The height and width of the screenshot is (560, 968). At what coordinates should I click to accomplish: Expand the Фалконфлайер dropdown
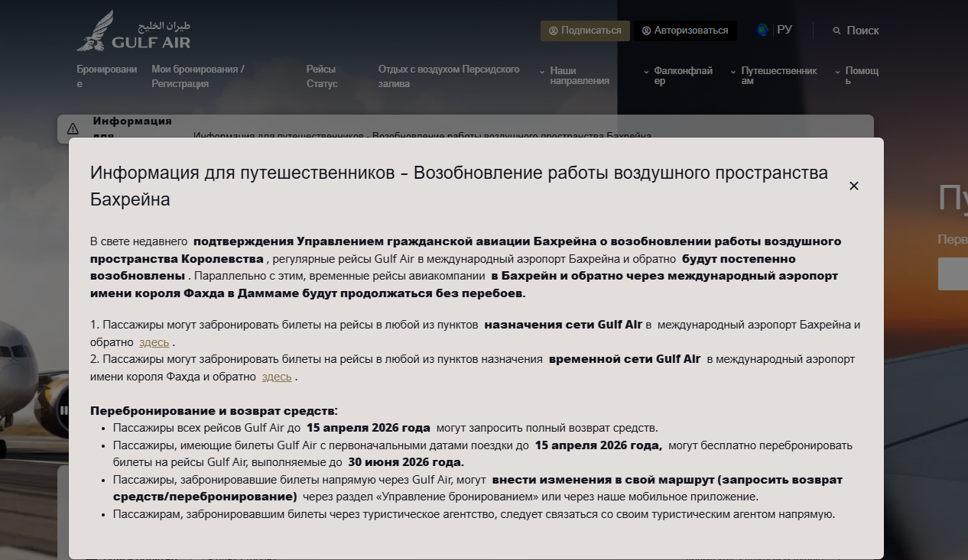pos(647,71)
